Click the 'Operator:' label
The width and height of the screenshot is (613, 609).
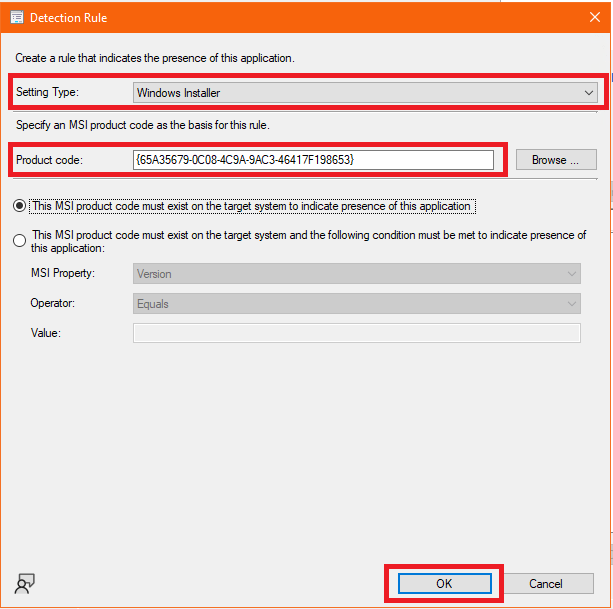pyautogui.click(x=55, y=304)
